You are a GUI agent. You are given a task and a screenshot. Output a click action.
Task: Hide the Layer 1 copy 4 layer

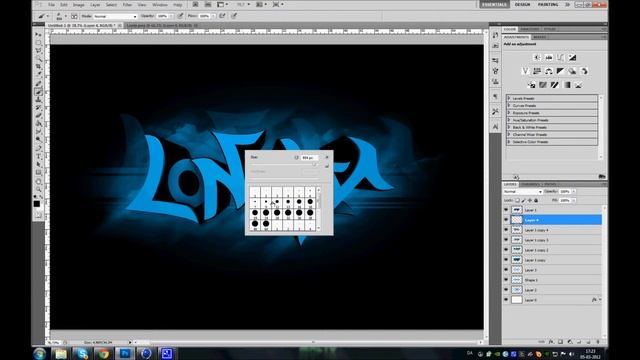[506, 230]
